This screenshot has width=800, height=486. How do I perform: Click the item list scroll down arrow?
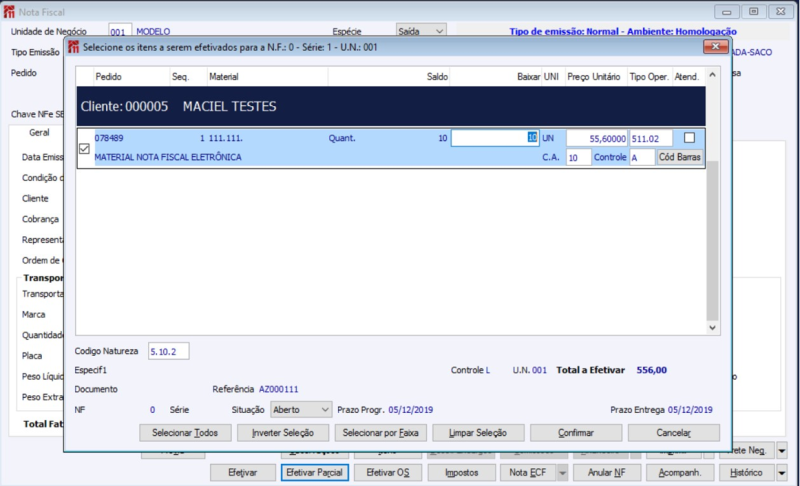coord(713,328)
